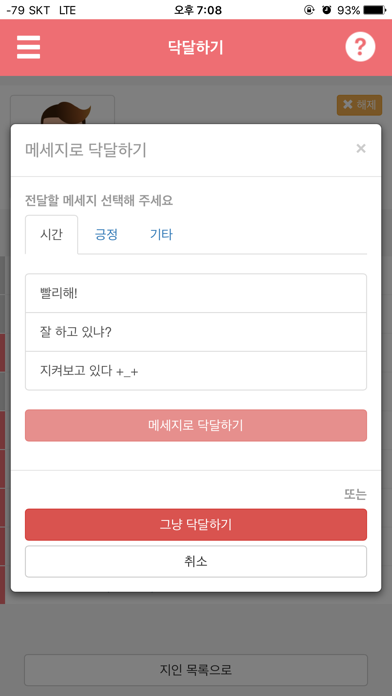Select the message 지켜보고 있다 +_+

pos(196,371)
